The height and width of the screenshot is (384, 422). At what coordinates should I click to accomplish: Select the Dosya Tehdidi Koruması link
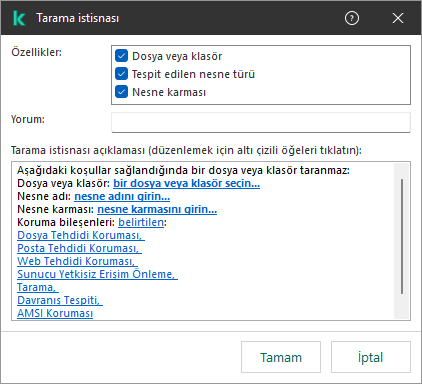(x=81, y=235)
